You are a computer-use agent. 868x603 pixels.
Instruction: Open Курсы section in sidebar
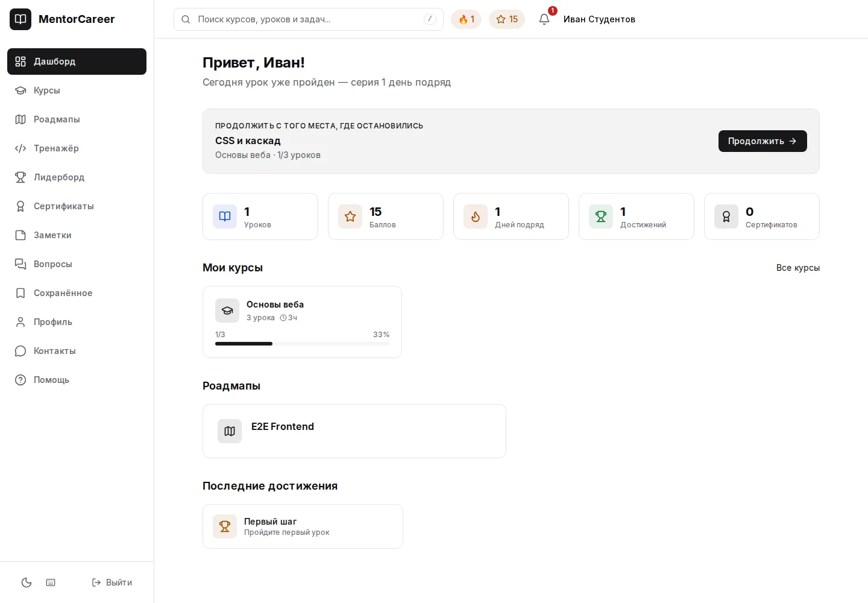pos(77,90)
